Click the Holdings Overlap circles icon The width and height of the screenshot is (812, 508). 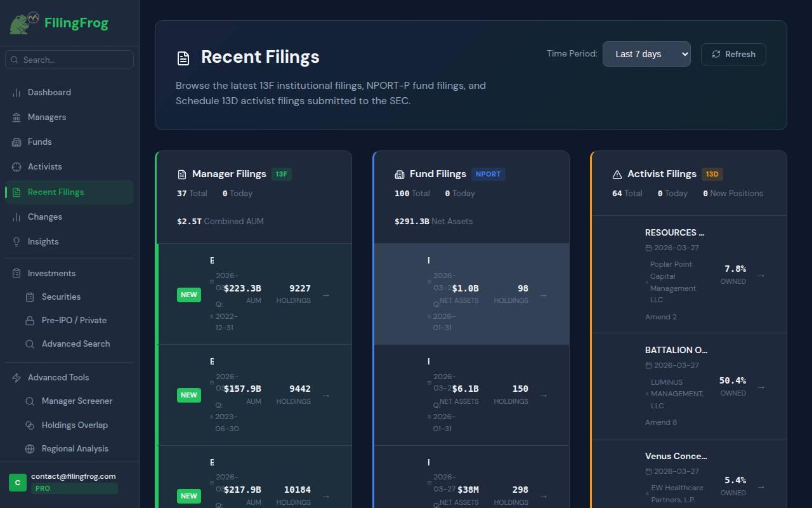pos(30,425)
